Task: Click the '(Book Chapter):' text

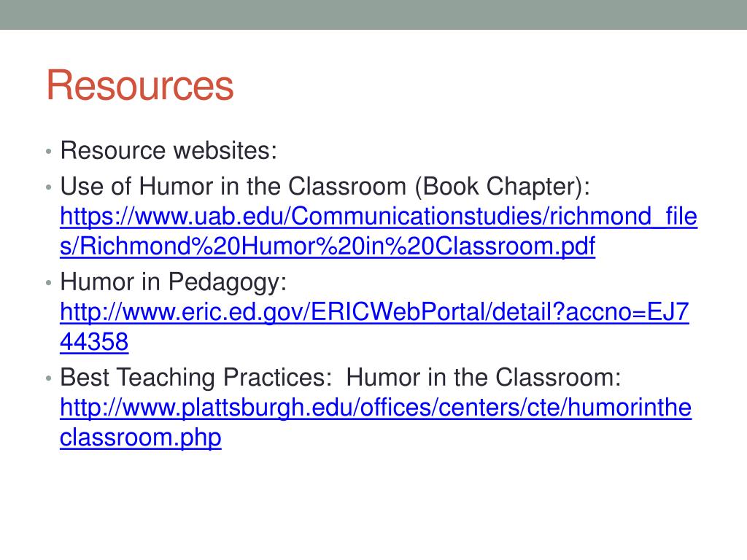Action: (x=502, y=187)
